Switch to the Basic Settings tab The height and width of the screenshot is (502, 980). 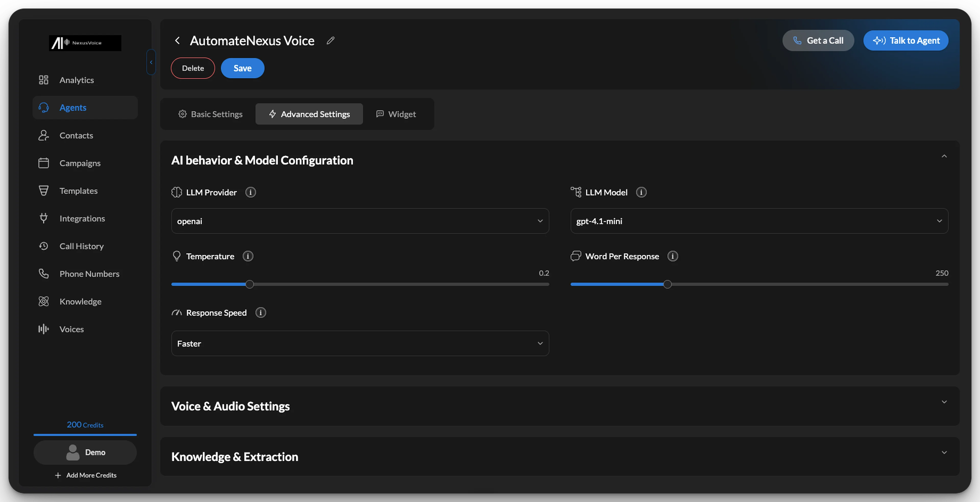(210, 114)
